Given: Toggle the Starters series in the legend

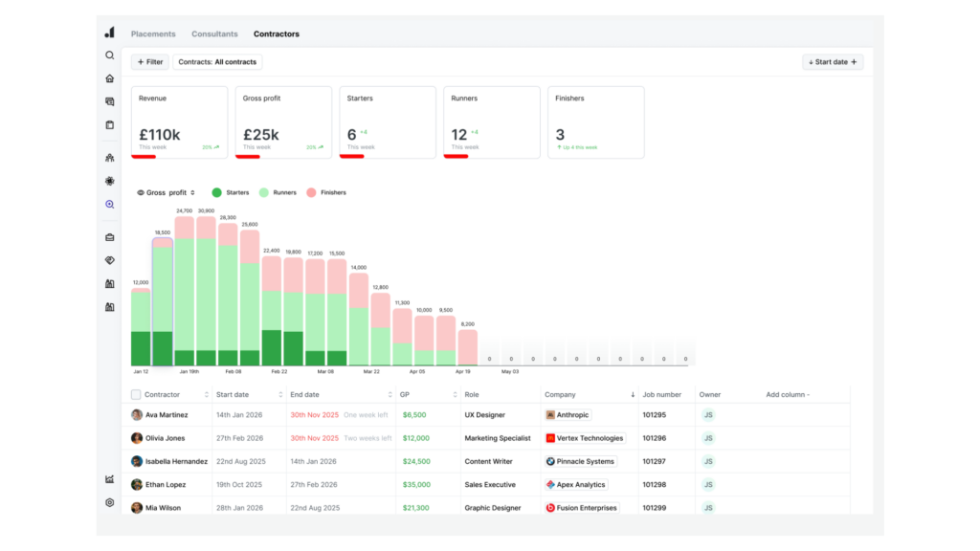Looking at the screenshot, I should point(230,192).
